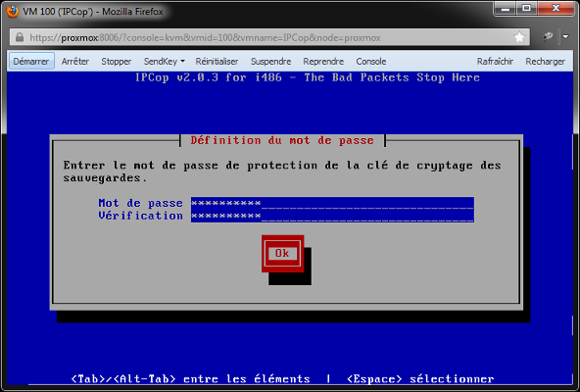Click Rafraîchir to refresh the console
This screenshot has height=392, width=580.
495,61
